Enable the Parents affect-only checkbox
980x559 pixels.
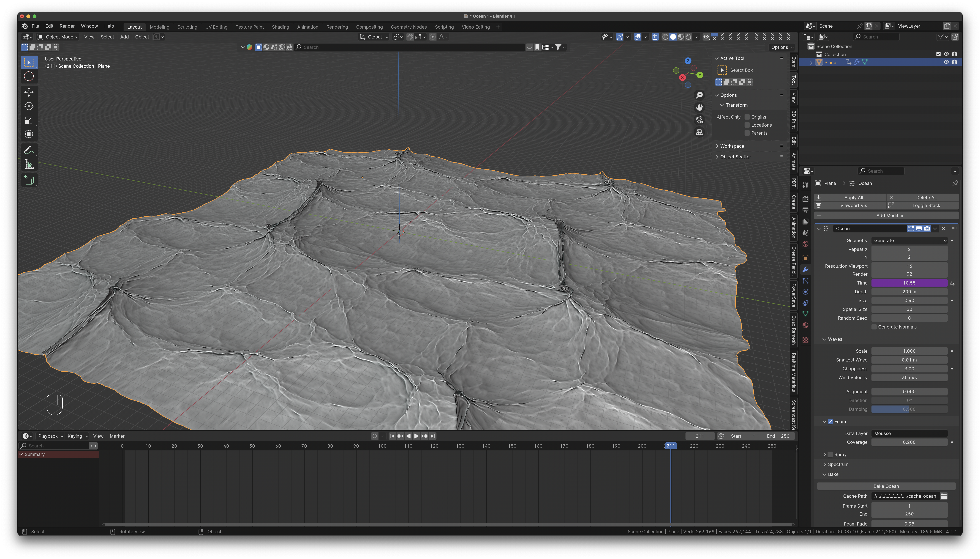(x=747, y=133)
